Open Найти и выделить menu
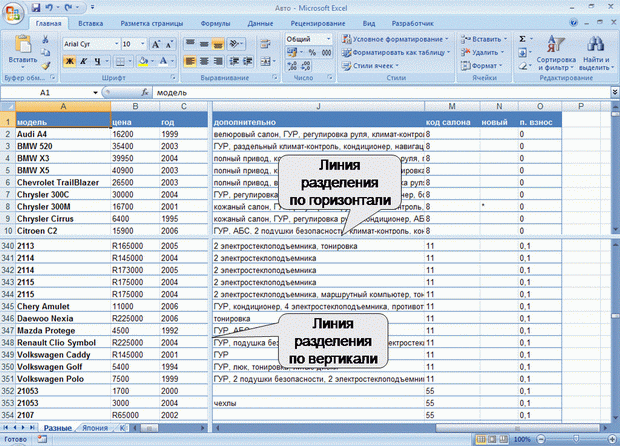The width and height of the screenshot is (620, 446). point(596,53)
